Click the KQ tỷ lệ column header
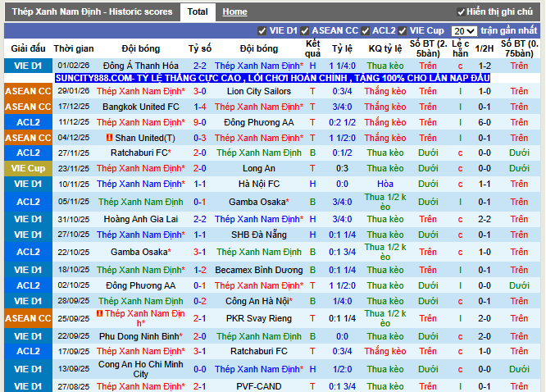 [385, 48]
